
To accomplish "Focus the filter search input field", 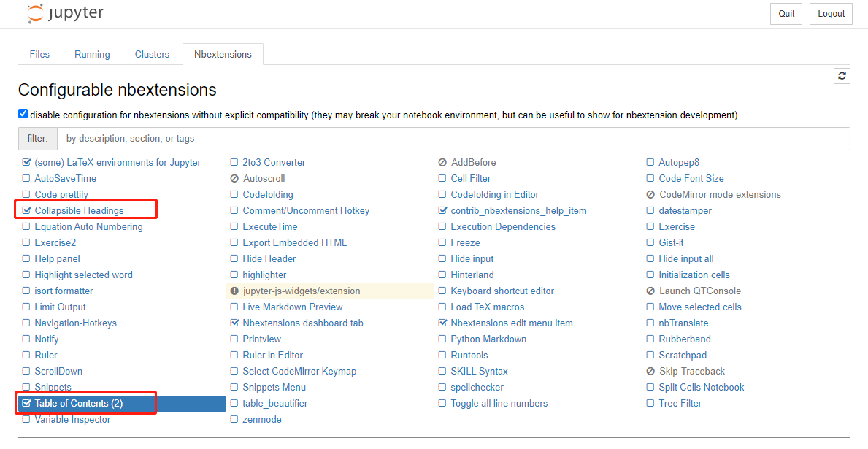I will 453,139.
